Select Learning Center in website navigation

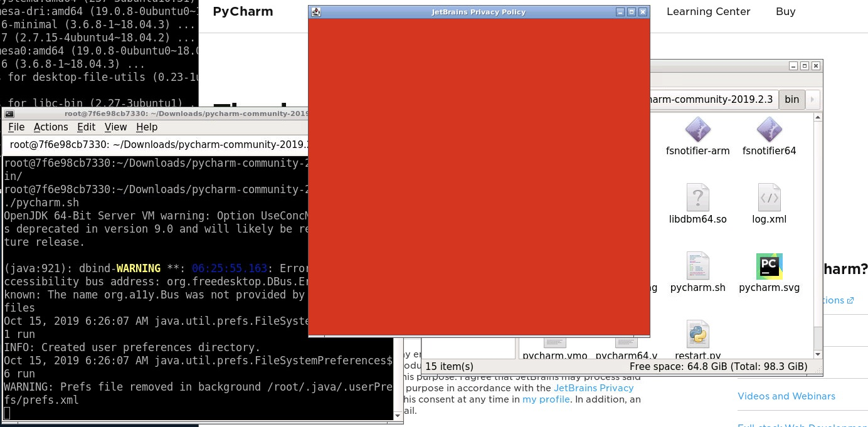point(708,11)
